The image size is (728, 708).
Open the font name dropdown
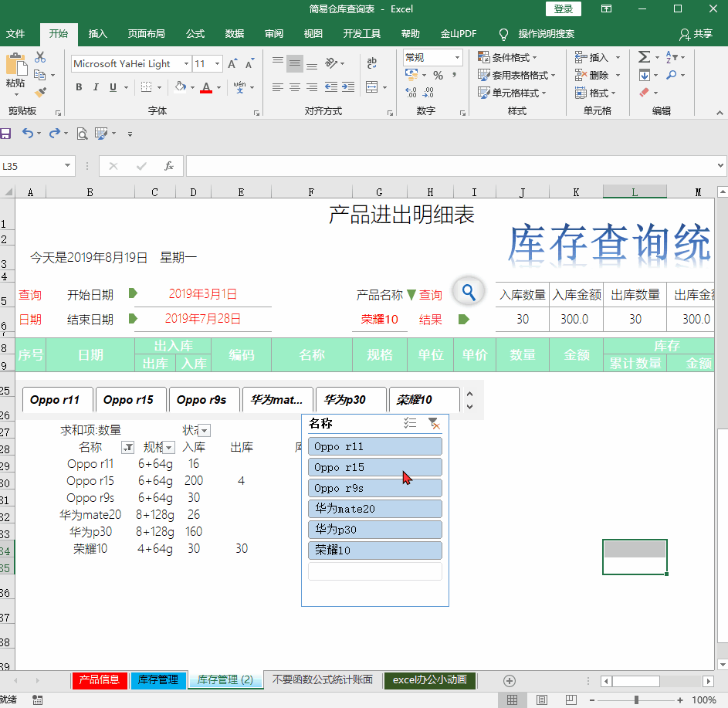186,63
